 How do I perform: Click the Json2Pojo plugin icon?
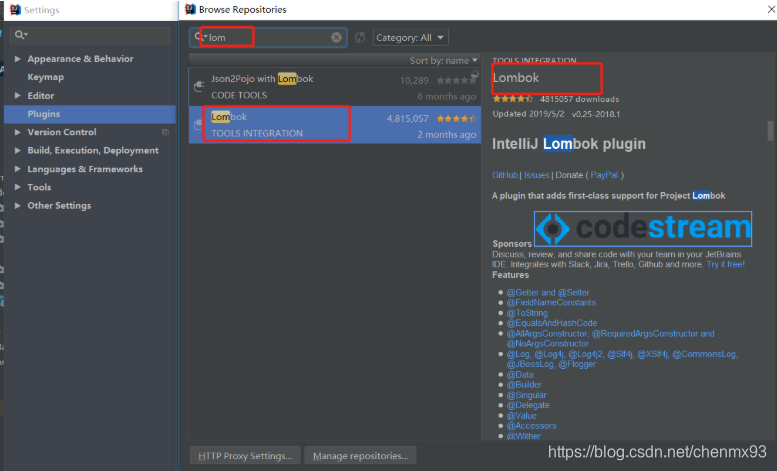(199, 86)
